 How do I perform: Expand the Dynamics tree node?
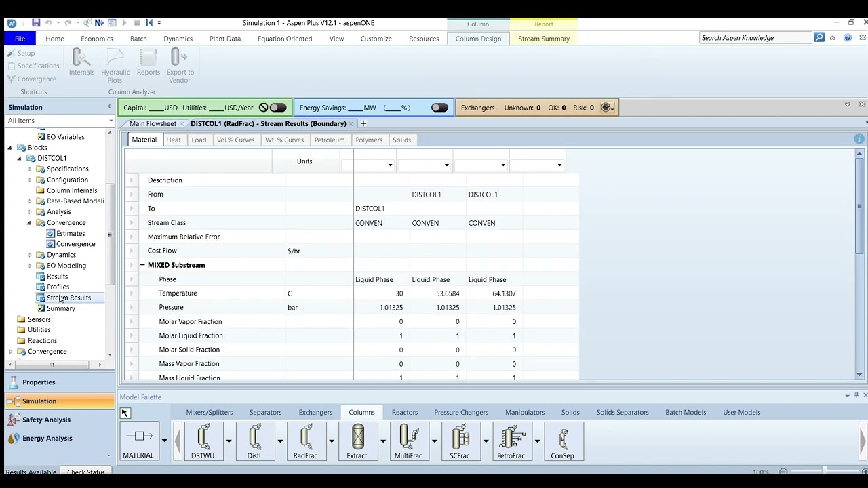click(x=30, y=255)
